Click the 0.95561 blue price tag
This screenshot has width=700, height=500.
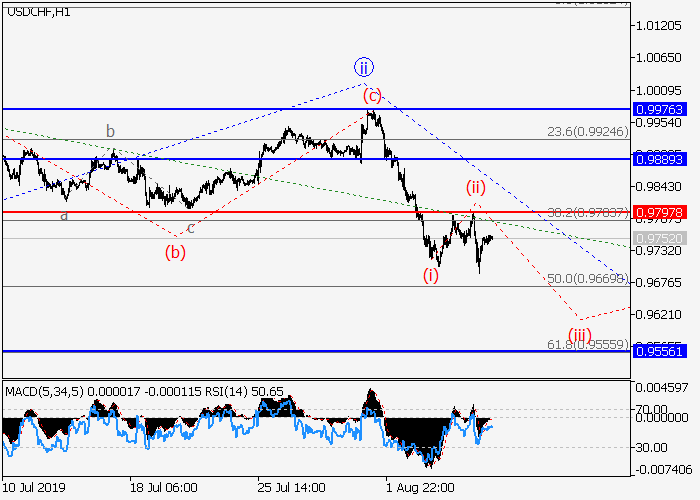coord(659,352)
